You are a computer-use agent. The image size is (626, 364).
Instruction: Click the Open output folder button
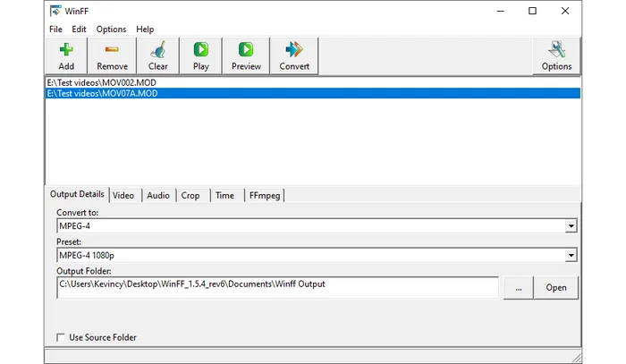556,287
